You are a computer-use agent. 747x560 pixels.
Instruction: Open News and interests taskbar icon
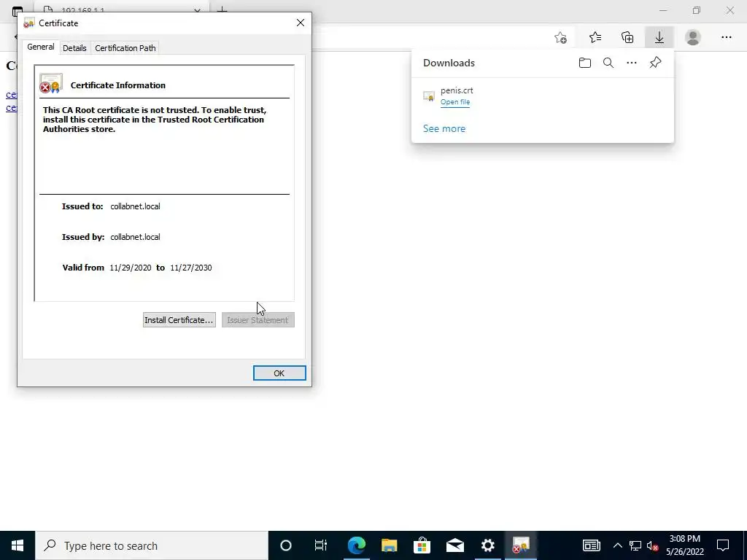click(591, 545)
